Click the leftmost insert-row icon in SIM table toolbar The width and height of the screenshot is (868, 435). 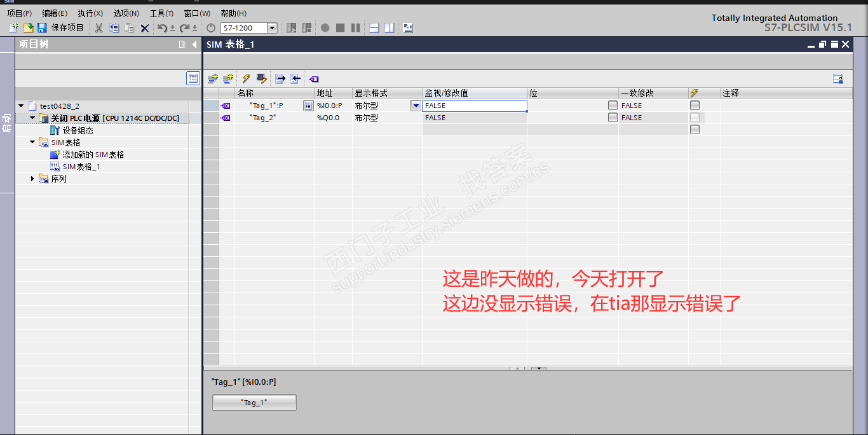pos(213,79)
